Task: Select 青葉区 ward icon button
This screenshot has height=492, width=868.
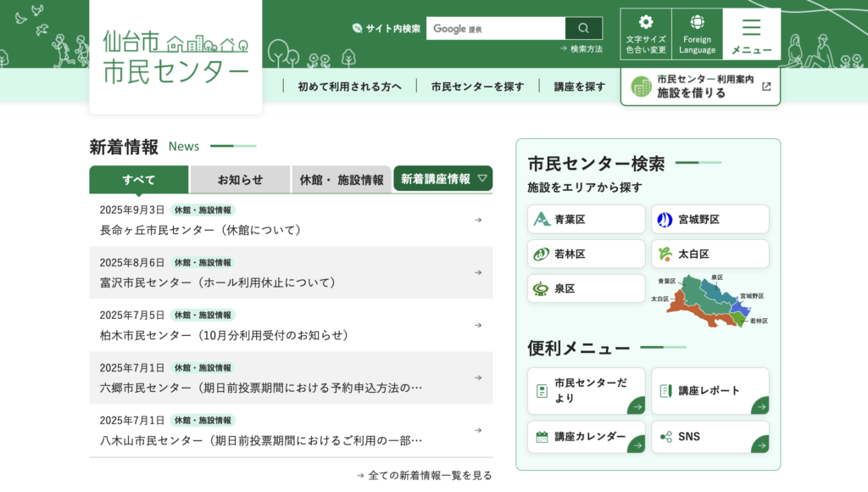Action: point(586,219)
